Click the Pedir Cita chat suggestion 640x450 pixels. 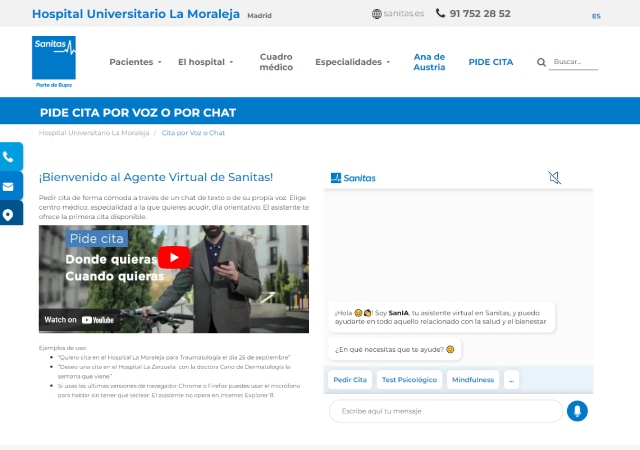click(x=350, y=380)
